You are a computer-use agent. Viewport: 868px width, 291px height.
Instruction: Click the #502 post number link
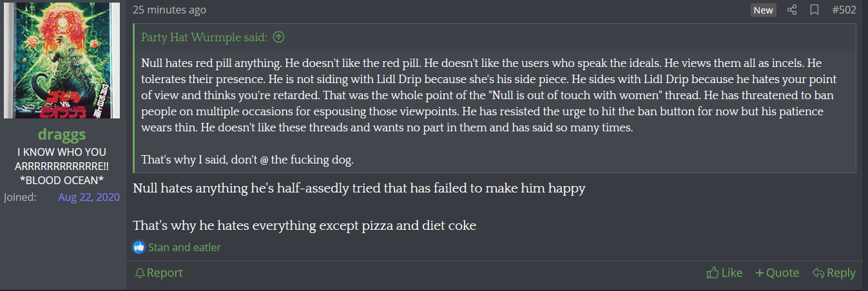click(844, 10)
